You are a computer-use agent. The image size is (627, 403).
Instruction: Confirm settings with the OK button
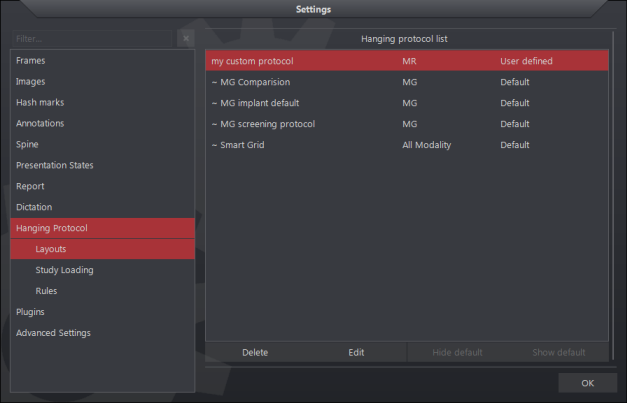click(587, 383)
